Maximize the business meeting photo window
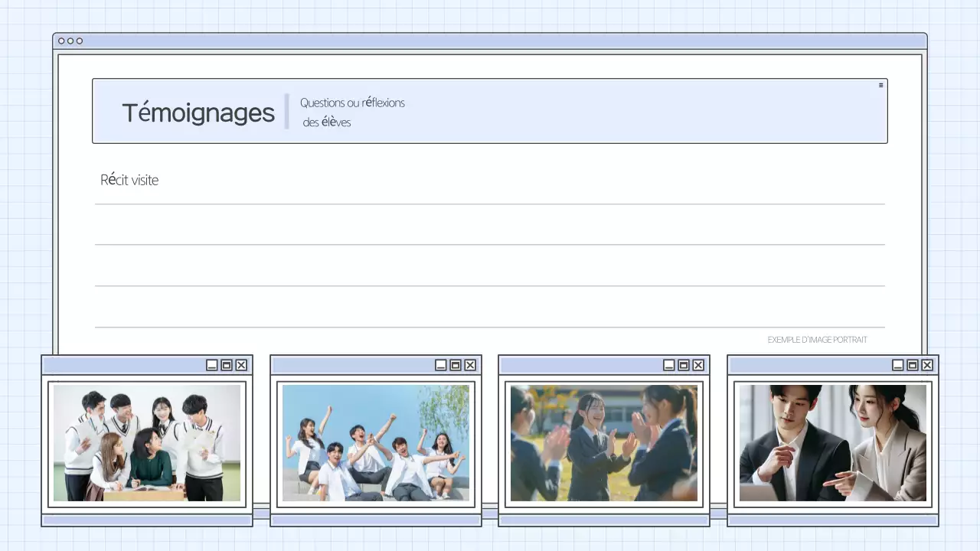The width and height of the screenshot is (980, 551). point(913,365)
